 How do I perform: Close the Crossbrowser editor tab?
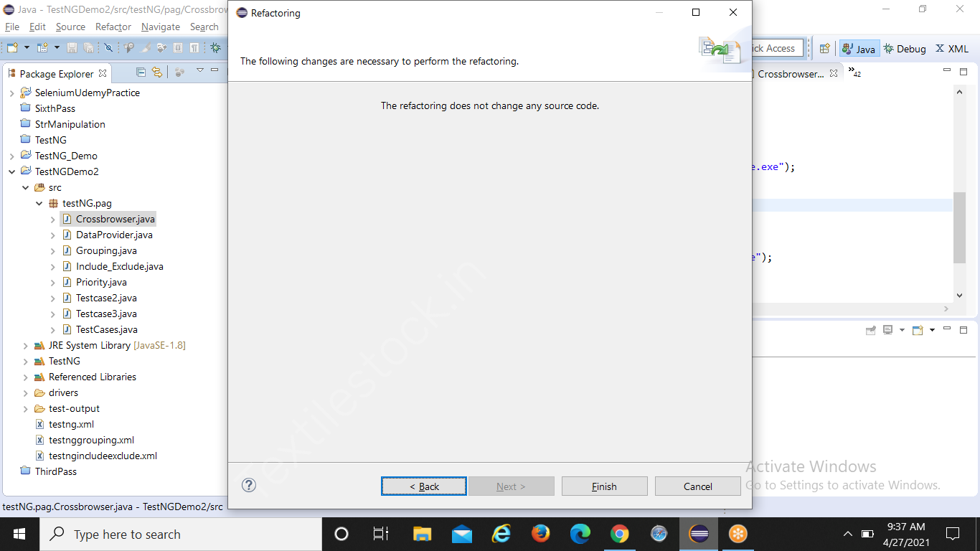[x=834, y=73]
